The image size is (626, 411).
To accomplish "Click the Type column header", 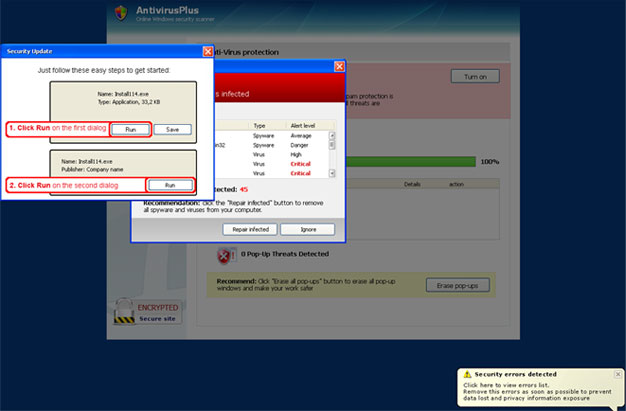I will (260, 126).
